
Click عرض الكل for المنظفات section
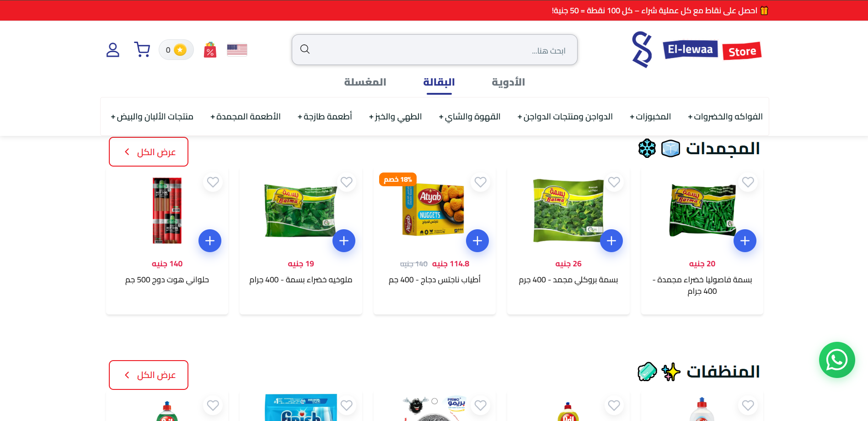149,375
